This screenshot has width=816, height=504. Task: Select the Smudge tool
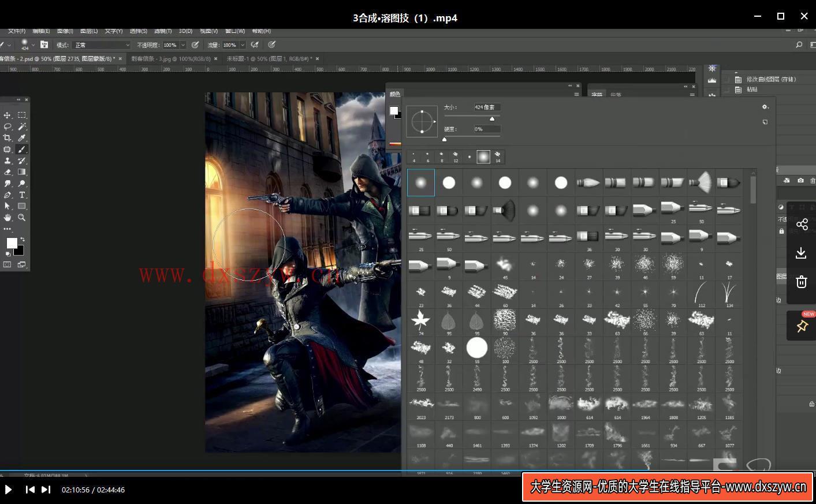tap(8, 184)
